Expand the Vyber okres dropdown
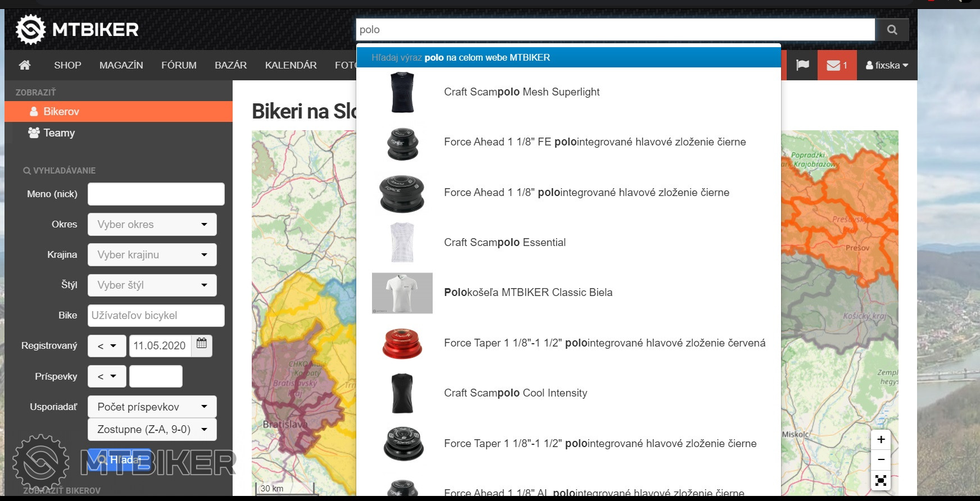The image size is (980, 501). pyautogui.click(x=152, y=225)
